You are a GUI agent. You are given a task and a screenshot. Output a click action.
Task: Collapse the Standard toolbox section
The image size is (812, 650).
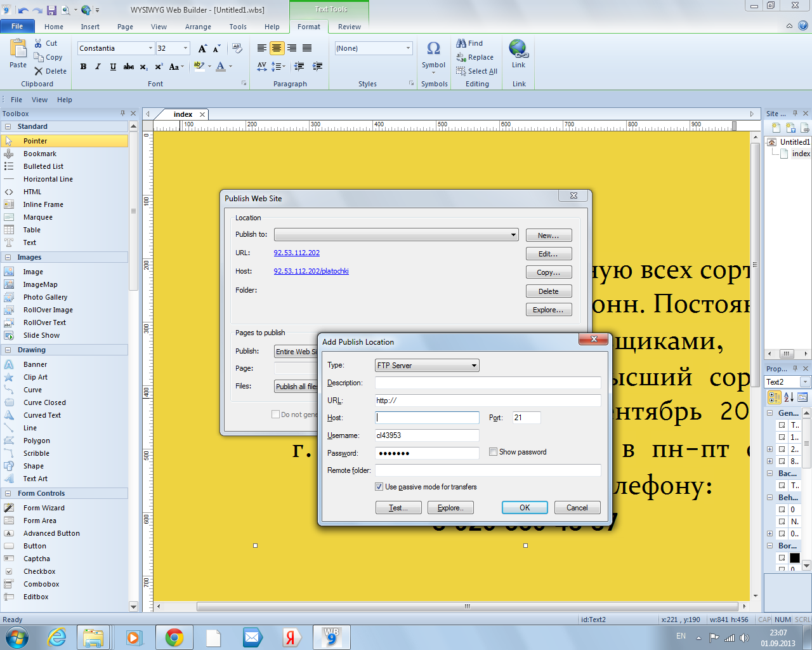[x=8, y=126]
